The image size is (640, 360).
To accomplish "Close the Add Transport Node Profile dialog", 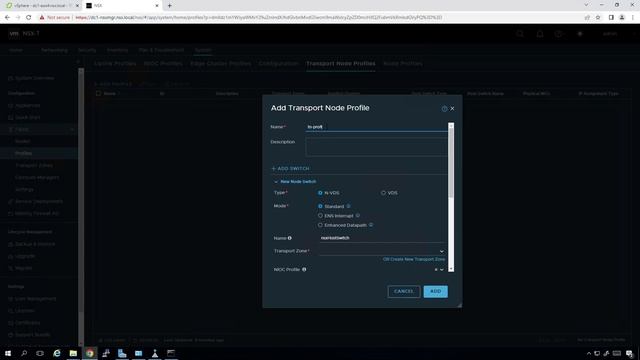I will point(452,109).
